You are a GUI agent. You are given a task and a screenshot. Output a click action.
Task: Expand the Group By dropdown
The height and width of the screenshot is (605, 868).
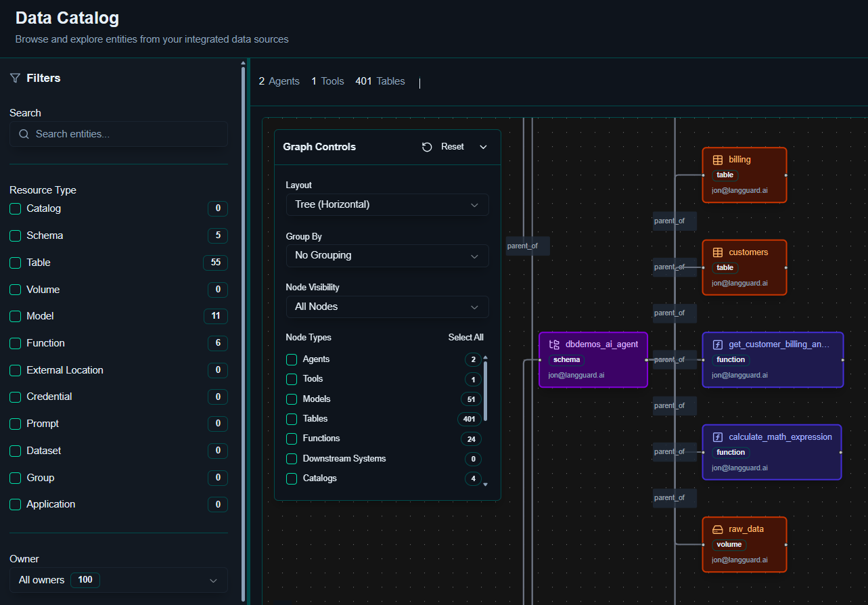tap(387, 256)
